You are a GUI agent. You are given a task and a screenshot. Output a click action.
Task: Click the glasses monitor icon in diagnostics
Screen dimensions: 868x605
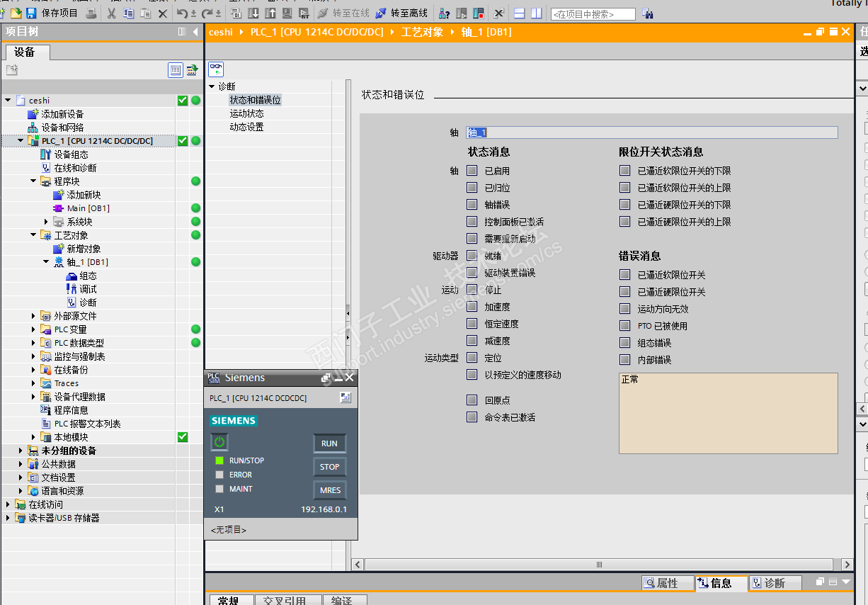pos(216,69)
